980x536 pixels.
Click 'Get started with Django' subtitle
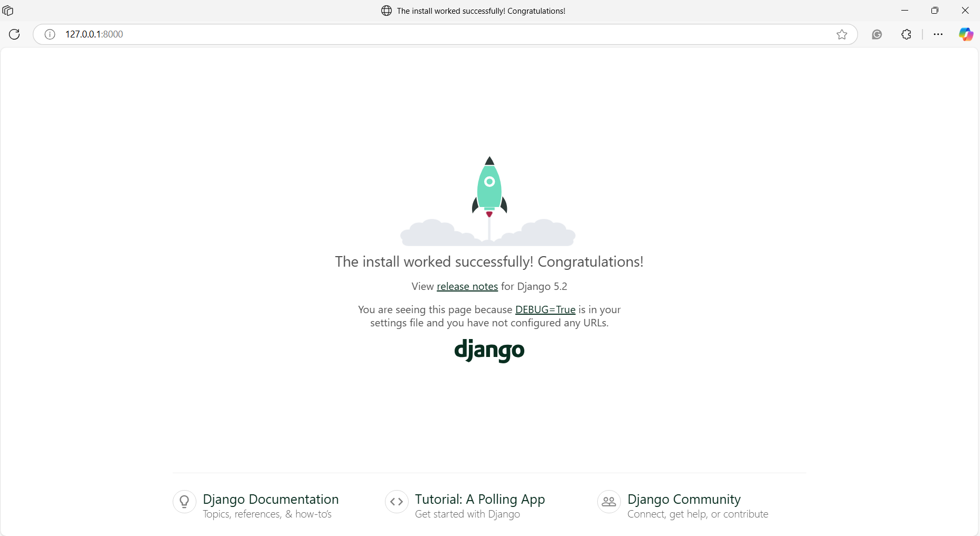468,514
